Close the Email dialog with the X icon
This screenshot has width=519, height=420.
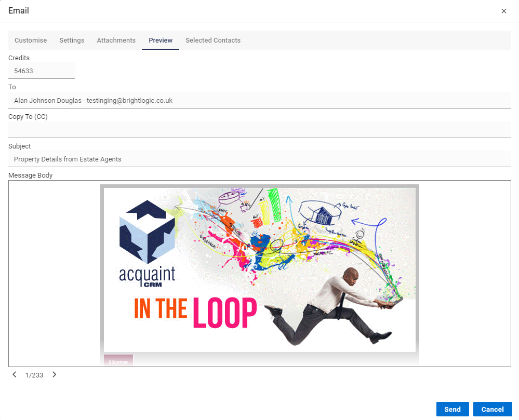point(504,11)
